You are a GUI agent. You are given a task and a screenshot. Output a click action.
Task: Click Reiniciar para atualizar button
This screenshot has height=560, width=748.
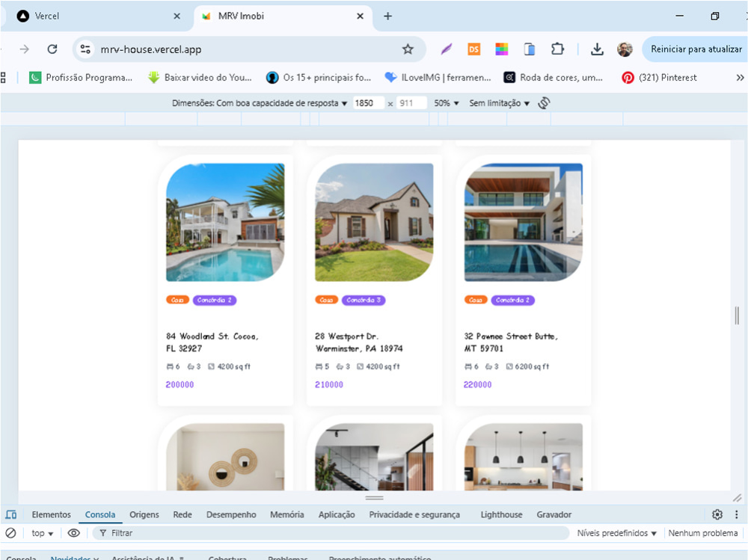click(x=696, y=49)
